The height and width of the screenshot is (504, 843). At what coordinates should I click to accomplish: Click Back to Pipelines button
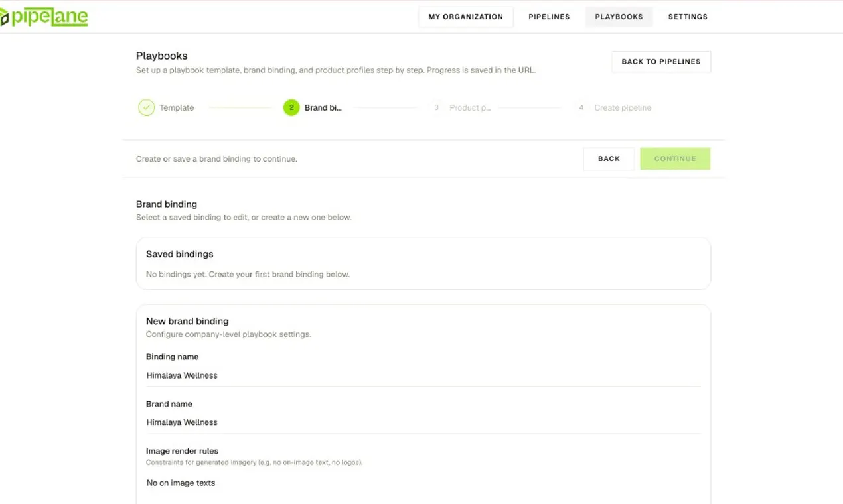tap(661, 62)
